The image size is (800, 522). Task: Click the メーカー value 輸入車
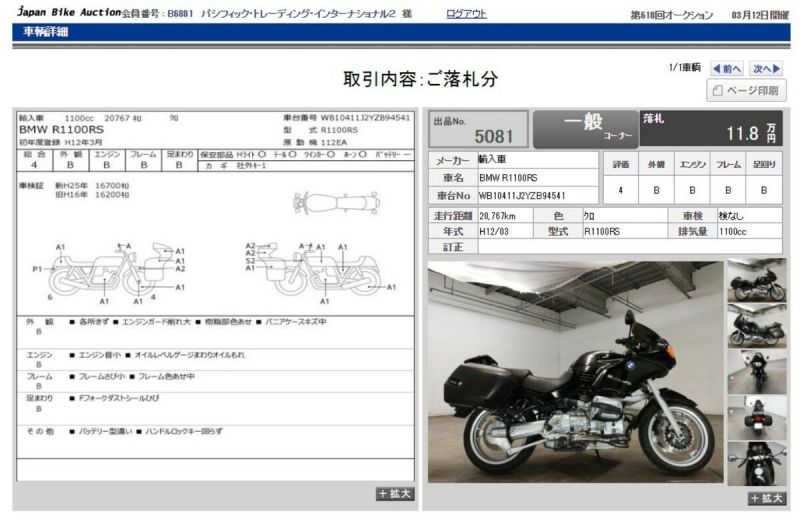[492, 160]
